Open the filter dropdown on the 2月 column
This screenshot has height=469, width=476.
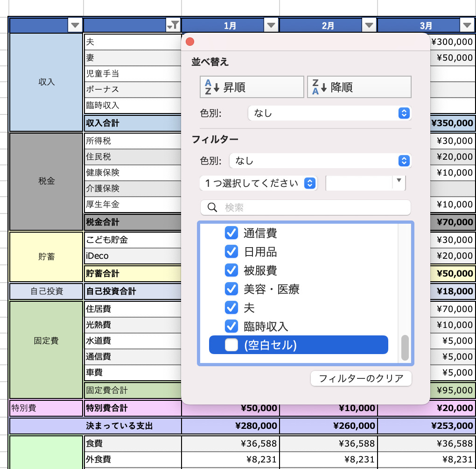(x=369, y=25)
